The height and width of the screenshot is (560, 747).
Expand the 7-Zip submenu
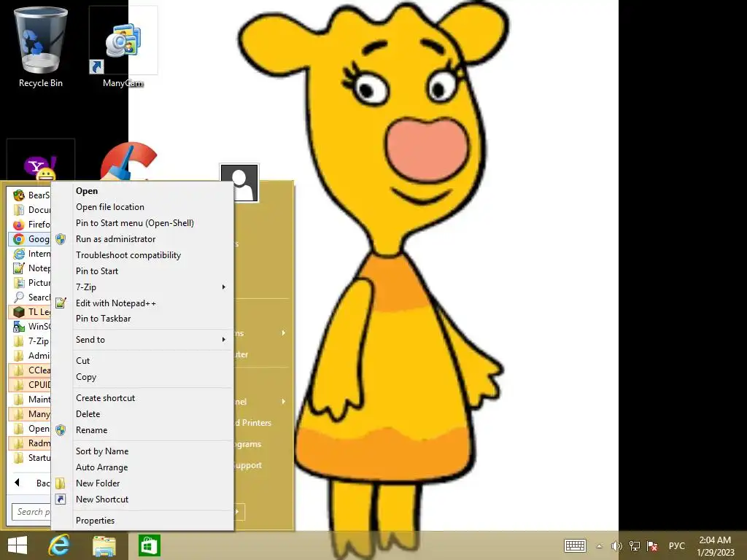coord(223,287)
